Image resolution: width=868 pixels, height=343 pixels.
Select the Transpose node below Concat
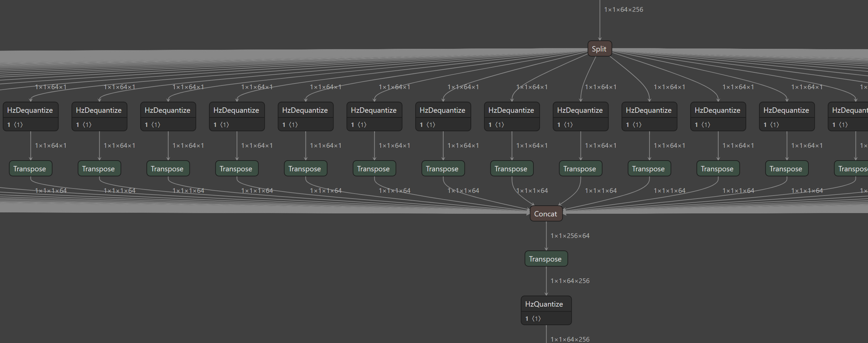(546, 259)
